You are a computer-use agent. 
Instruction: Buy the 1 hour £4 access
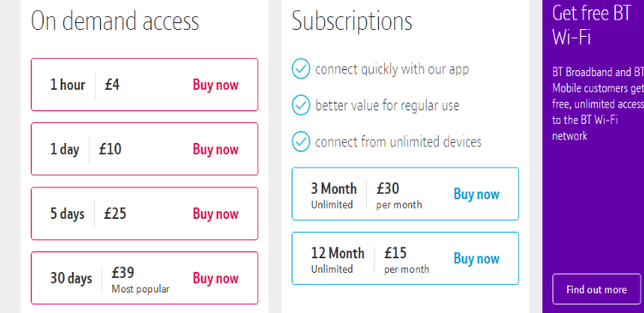point(216,85)
